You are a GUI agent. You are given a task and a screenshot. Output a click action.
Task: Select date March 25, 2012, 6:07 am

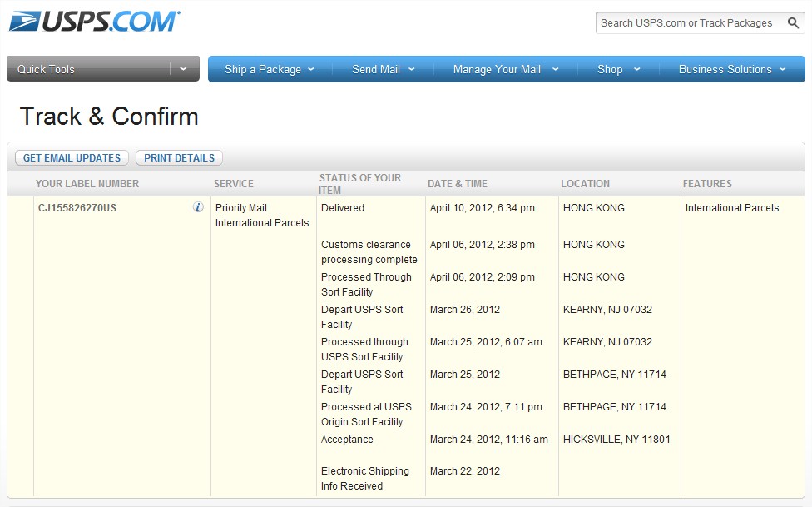486,342
